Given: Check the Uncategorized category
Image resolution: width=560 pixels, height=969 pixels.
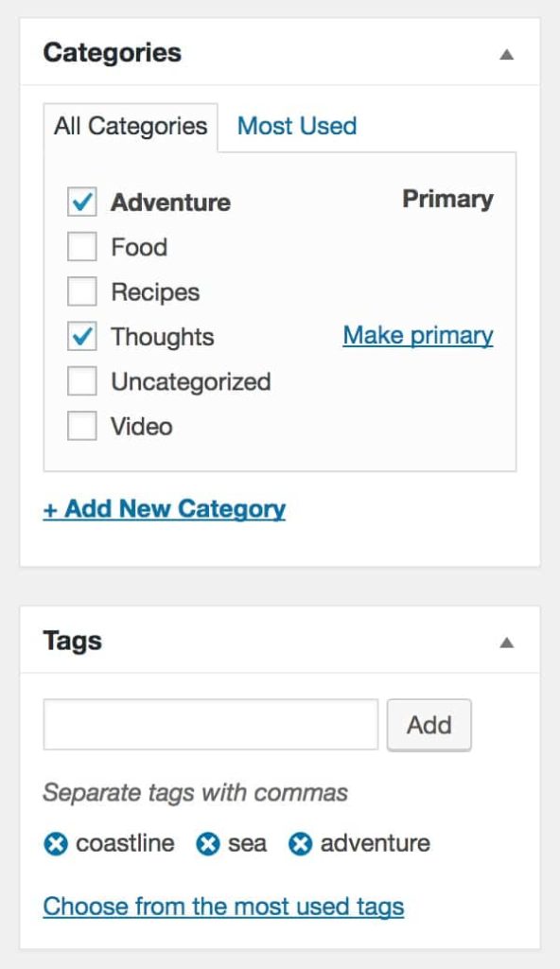Looking at the screenshot, I should point(81,381).
